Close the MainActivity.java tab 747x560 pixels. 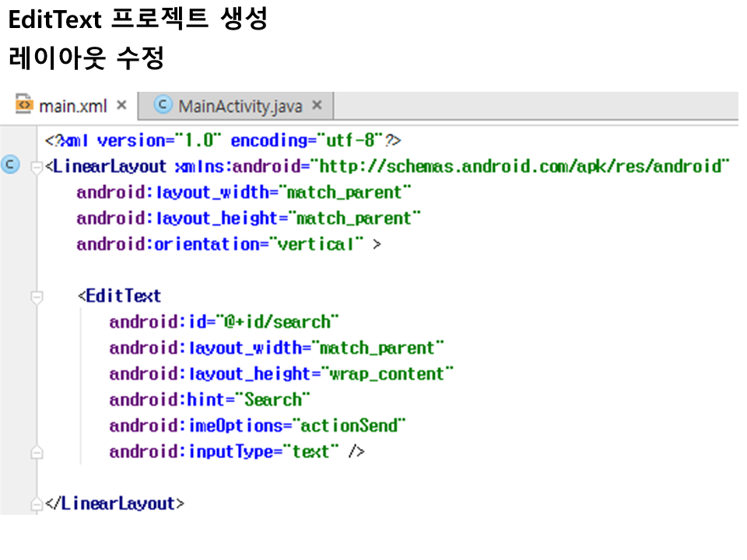coord(317,105)
